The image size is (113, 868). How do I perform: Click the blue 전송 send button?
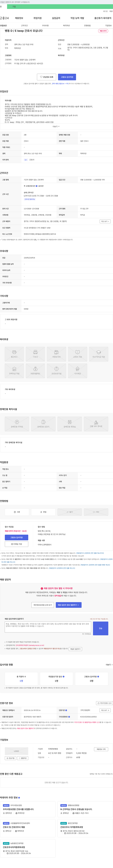(101, 628)
